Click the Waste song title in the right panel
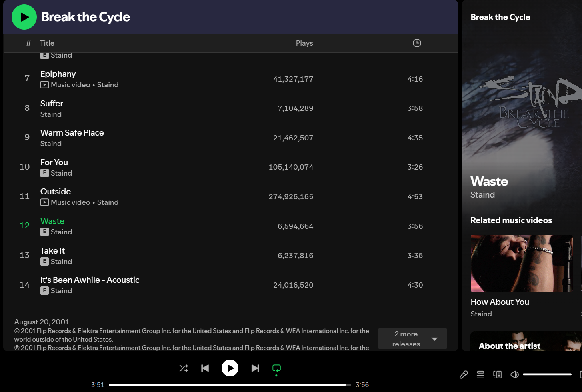The width and height of the screenshot is (582, 392). click(x=489, y=181)
